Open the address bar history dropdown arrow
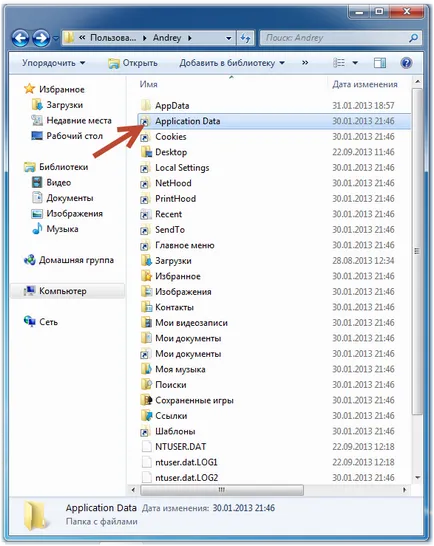 (x=228, y=38)
